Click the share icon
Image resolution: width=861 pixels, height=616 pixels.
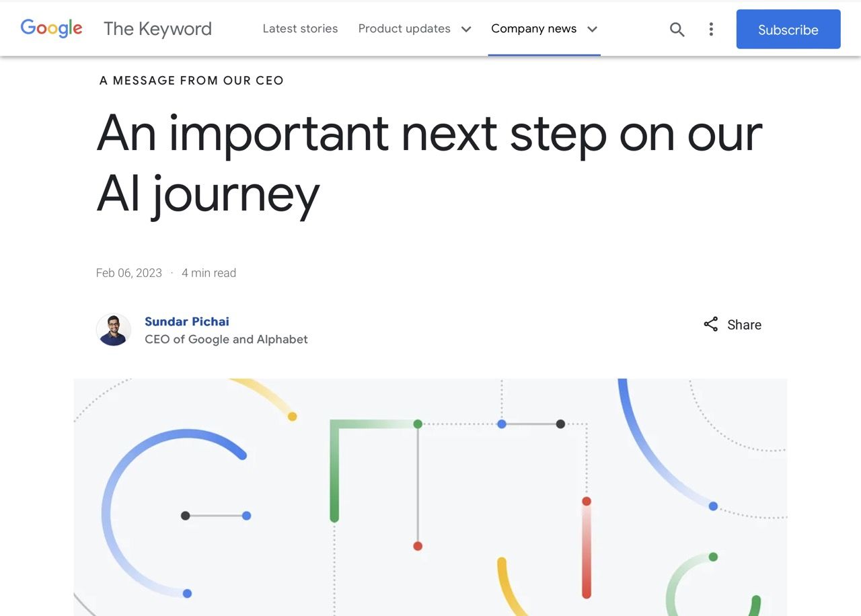(710, 324)
